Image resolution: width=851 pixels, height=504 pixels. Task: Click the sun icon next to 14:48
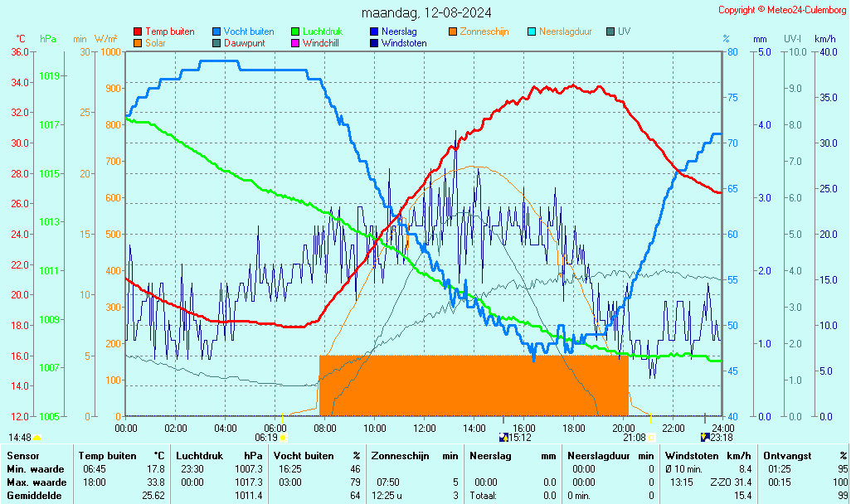tap(36, 437)
